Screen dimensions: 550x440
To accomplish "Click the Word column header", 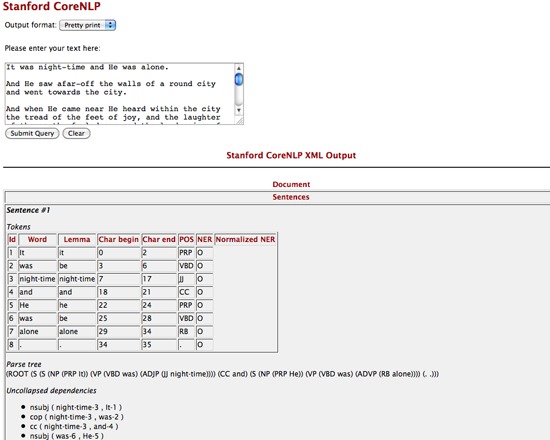I will 37,240.
